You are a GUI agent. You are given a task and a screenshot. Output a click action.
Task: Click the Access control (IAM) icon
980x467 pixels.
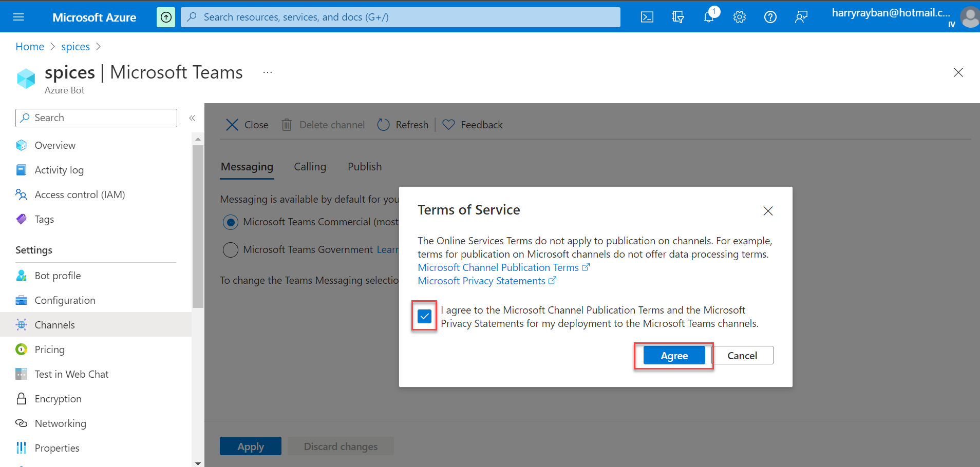point(21,194)
